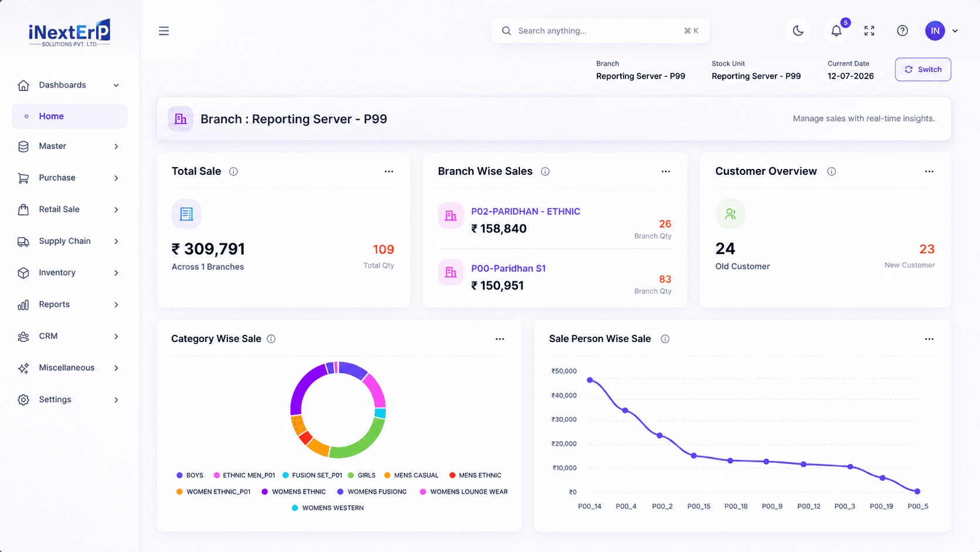Click the Total Sale info icon
The height and width of the screenshot is (552, 980).
pos(233,171)
